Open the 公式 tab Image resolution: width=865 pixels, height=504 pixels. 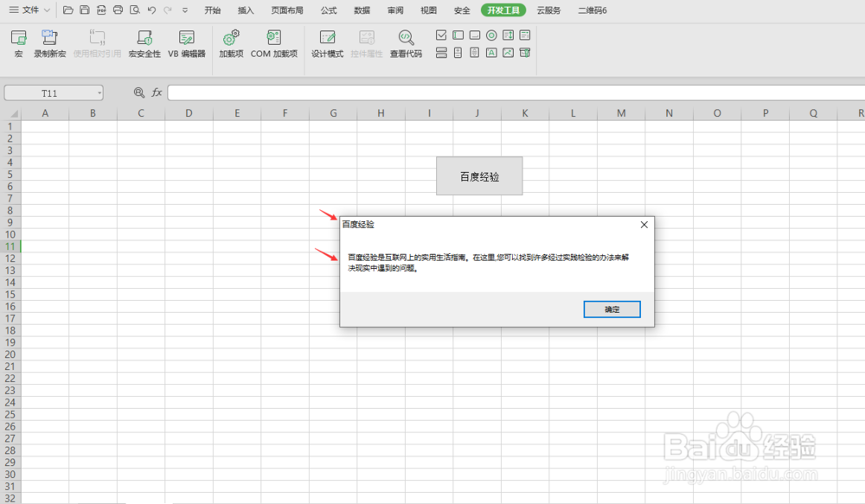click(329, 10)
